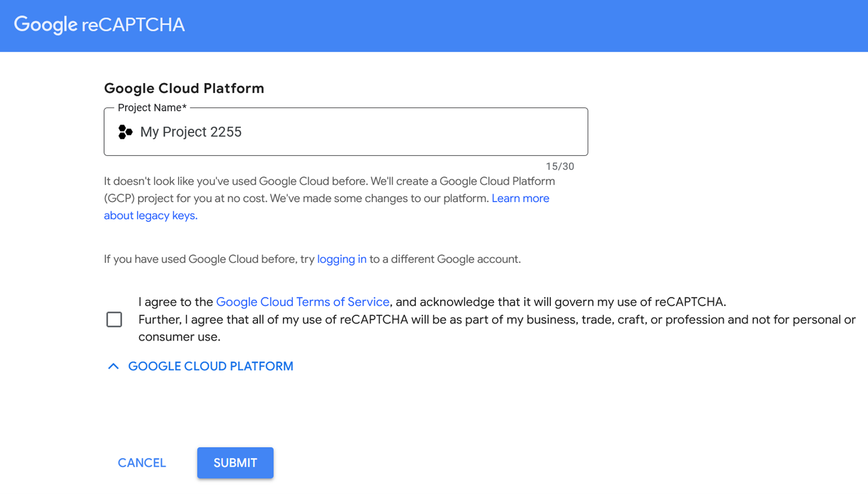Click the 'My Project 2255' text
This screenshot has width=868, height=494.
tap(191, 132)
